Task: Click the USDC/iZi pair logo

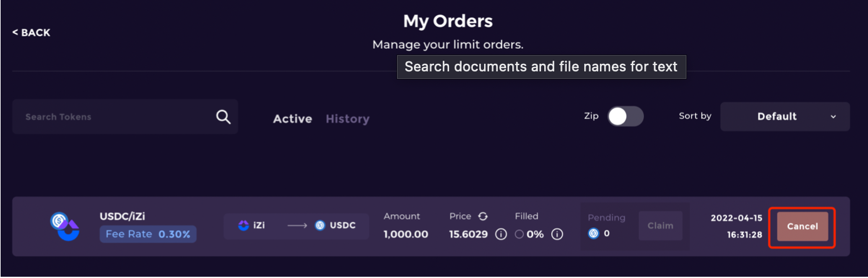Action: click(x=65, y=227)
